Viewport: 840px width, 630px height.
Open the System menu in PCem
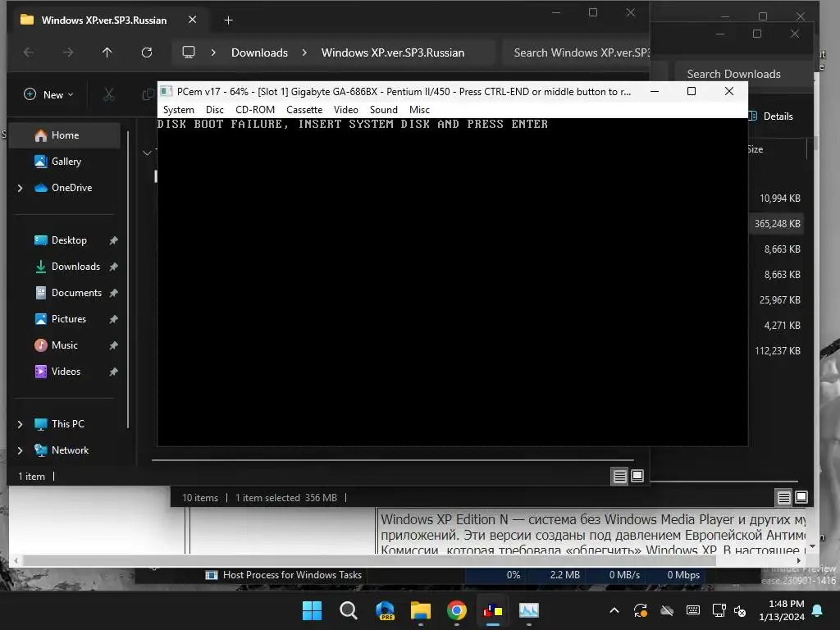click(x=178, y=110)
